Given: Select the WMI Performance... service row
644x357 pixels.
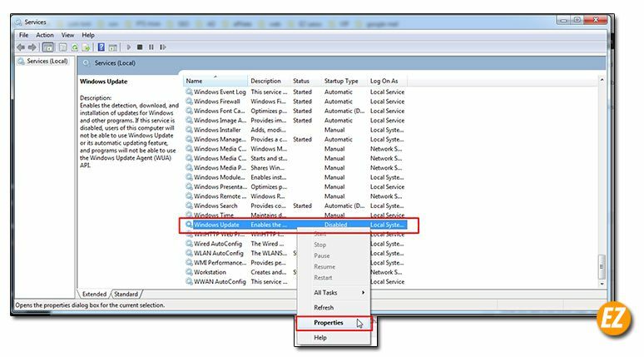Looking at the screenshot, I should coord(295,262).
